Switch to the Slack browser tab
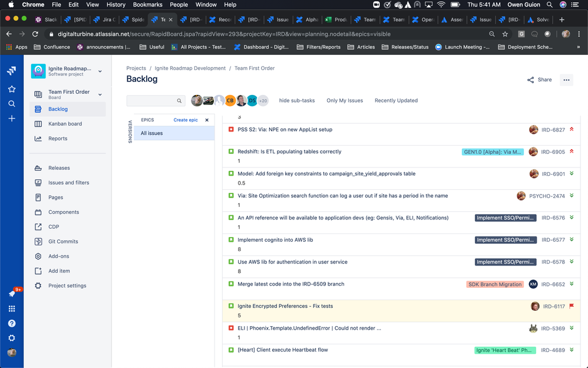This screenshot has height=368, width=588. tap(47, 20)
